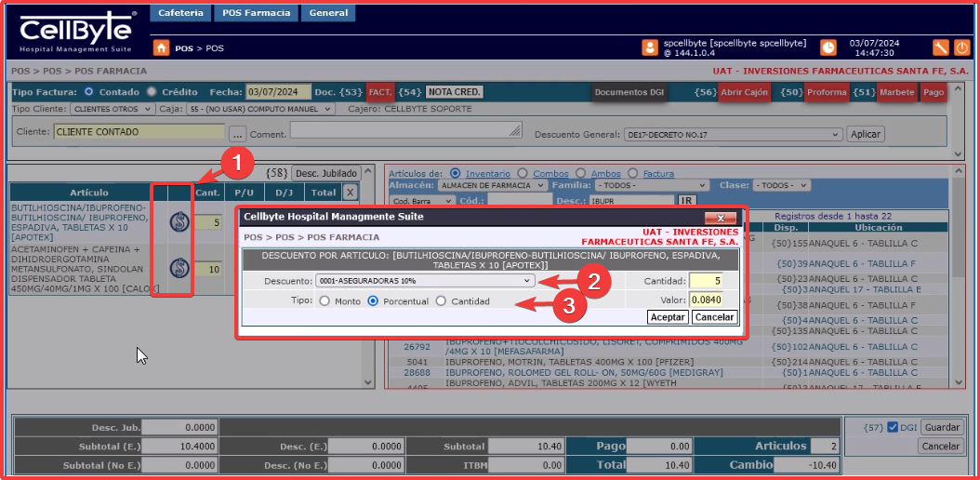Click the Desc. search field with IBUPR
The height and width of the screenshot is (480, 980).
pyautogui.click(x=631, y=201)
